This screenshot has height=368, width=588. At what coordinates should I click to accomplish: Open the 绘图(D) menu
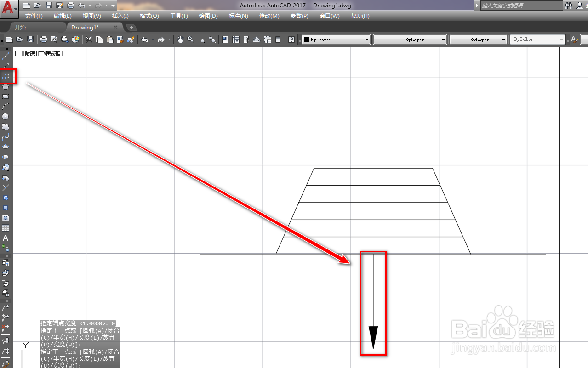tap(208, 16)
